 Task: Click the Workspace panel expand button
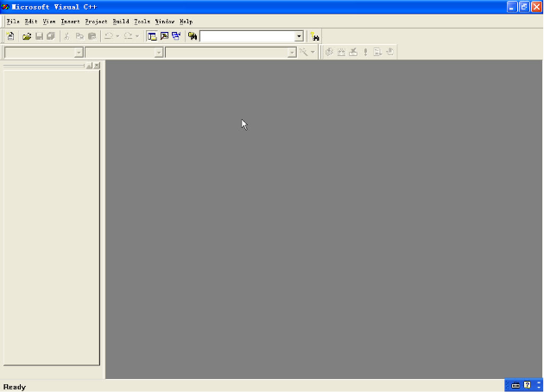(x=89, y=66)
